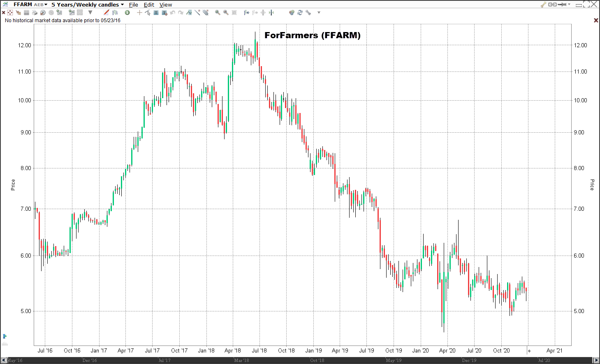Click the undo arrow icon
Screen dimensions: 600x364
point(173,13)
